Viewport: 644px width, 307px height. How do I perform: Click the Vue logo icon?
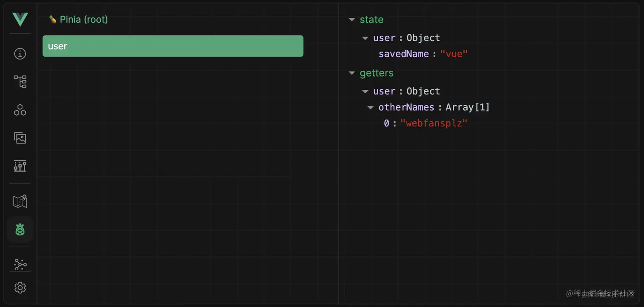coord(20,20)
